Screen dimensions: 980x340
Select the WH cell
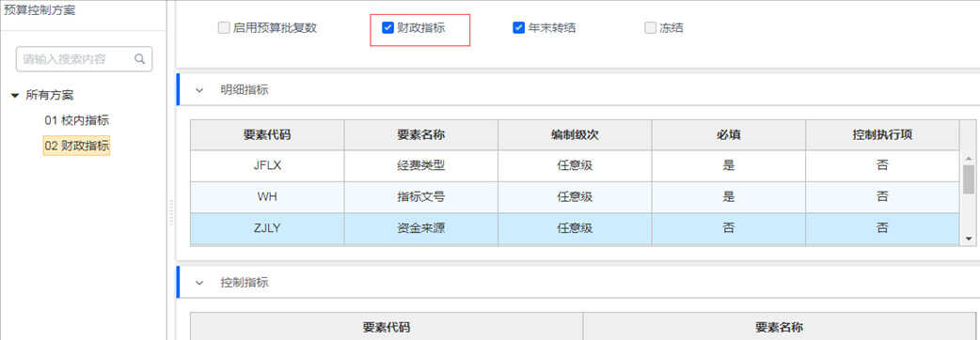[x=267, y=197]
